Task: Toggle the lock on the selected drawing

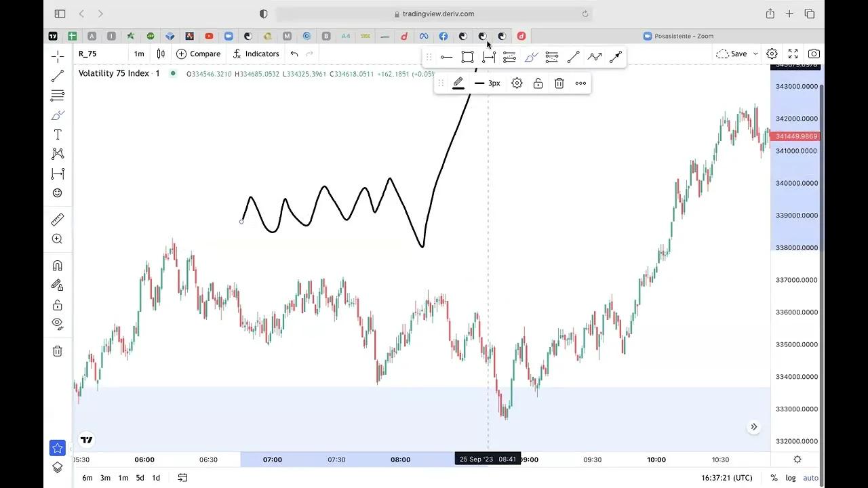Action: (538, 83)
